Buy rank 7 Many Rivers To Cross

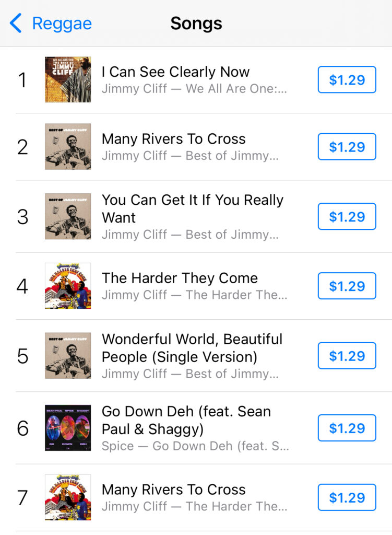click(x=347, y=497)
